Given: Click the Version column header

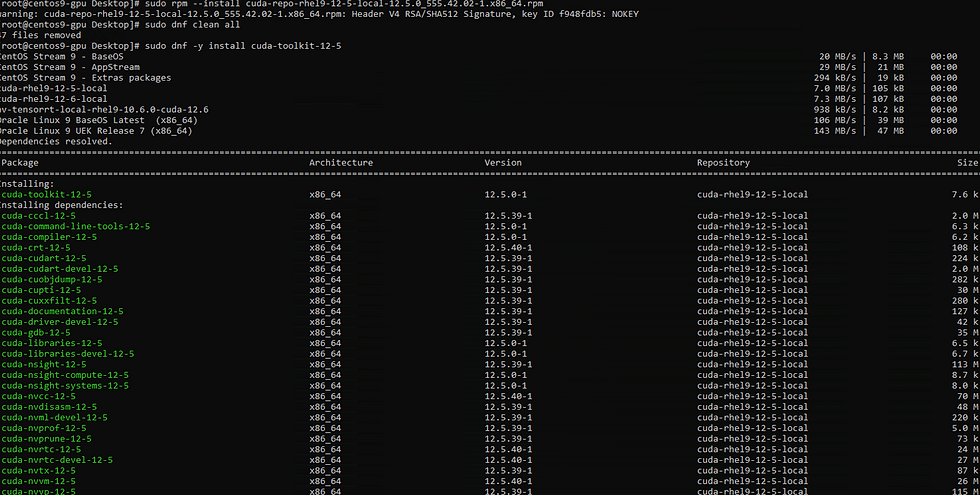Looking at the screenshot, I should coord(503,162).
